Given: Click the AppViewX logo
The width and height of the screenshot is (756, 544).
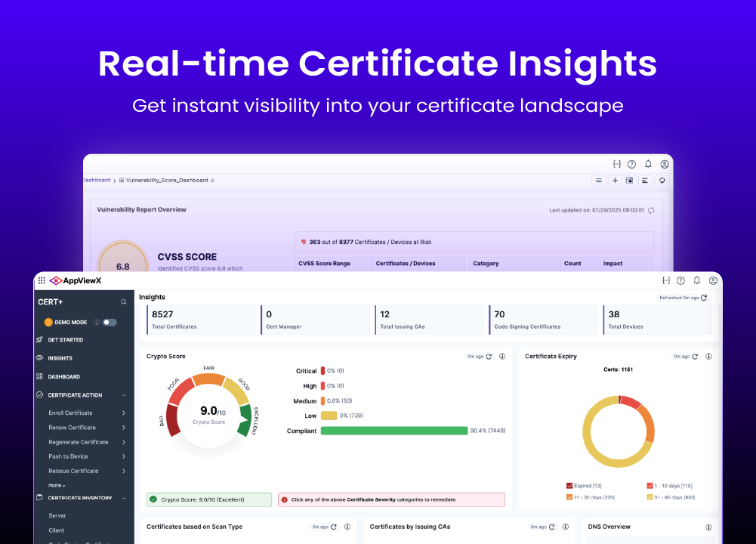Looking at the screenshot, I should 76,280.
